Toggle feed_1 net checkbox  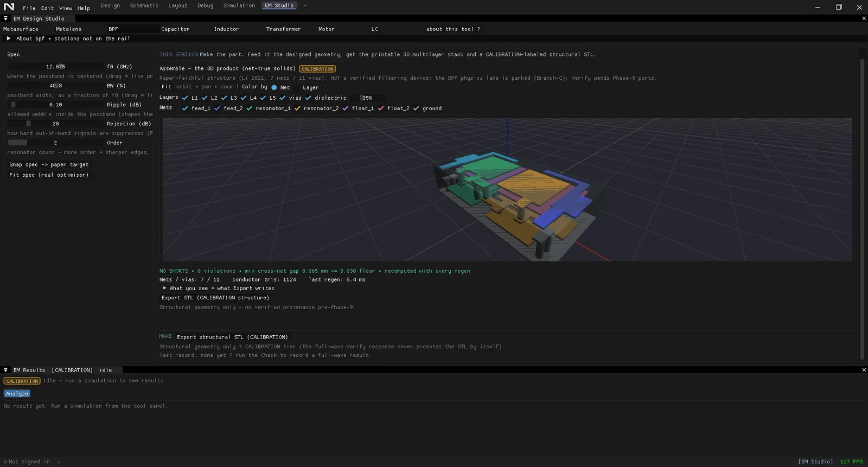point(185,108)
